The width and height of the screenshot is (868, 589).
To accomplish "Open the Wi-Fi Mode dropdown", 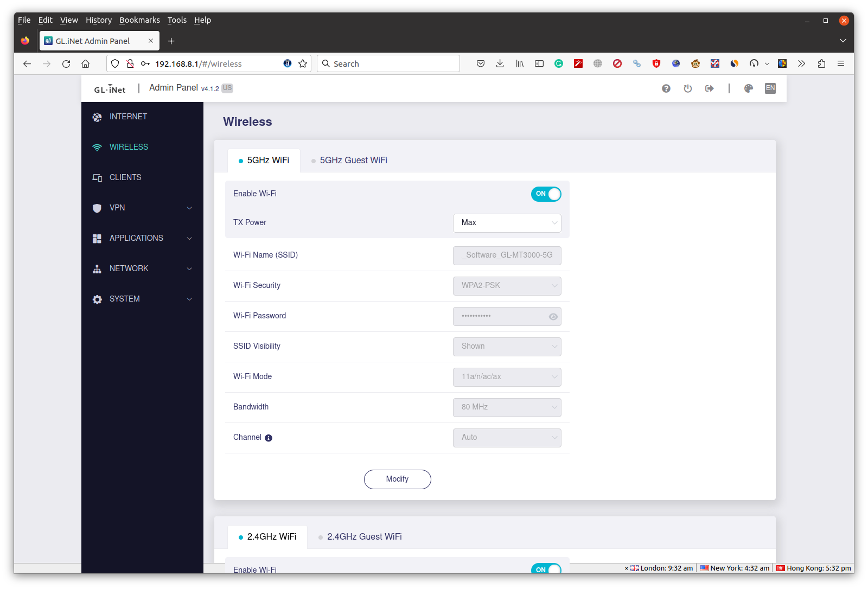I will point(507,377).
